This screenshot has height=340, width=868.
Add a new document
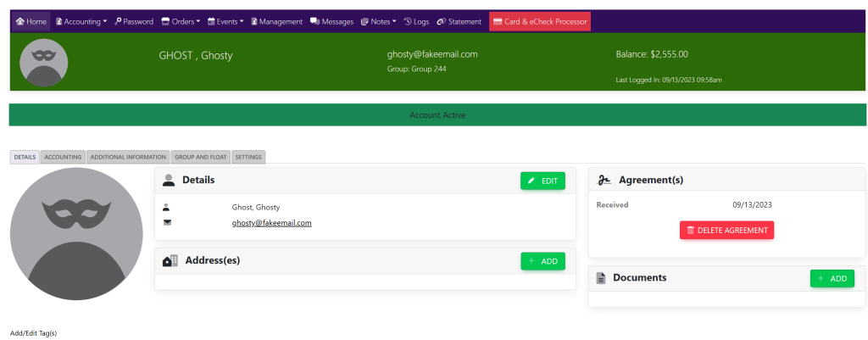click(x=832, y=278)
